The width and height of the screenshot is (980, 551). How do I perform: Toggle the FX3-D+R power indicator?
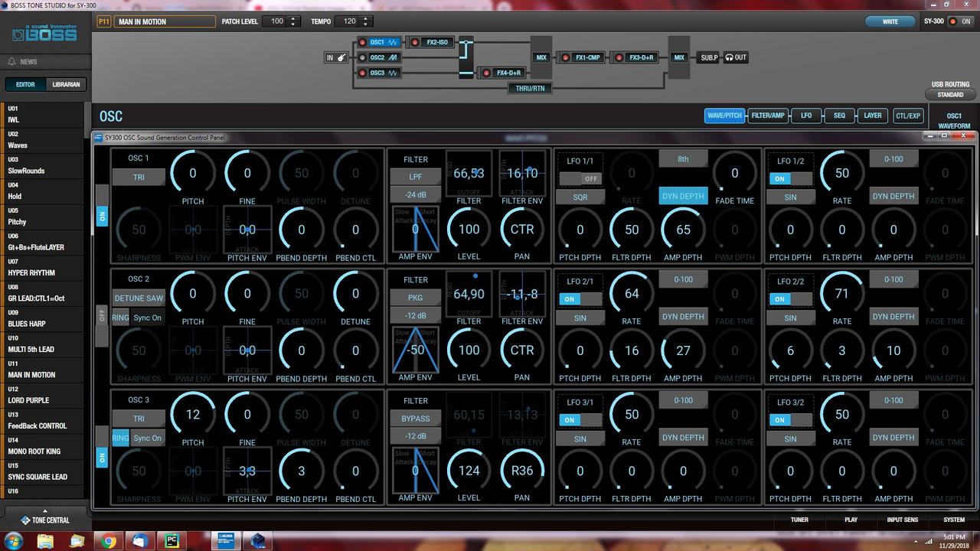(x=619, y=57)
